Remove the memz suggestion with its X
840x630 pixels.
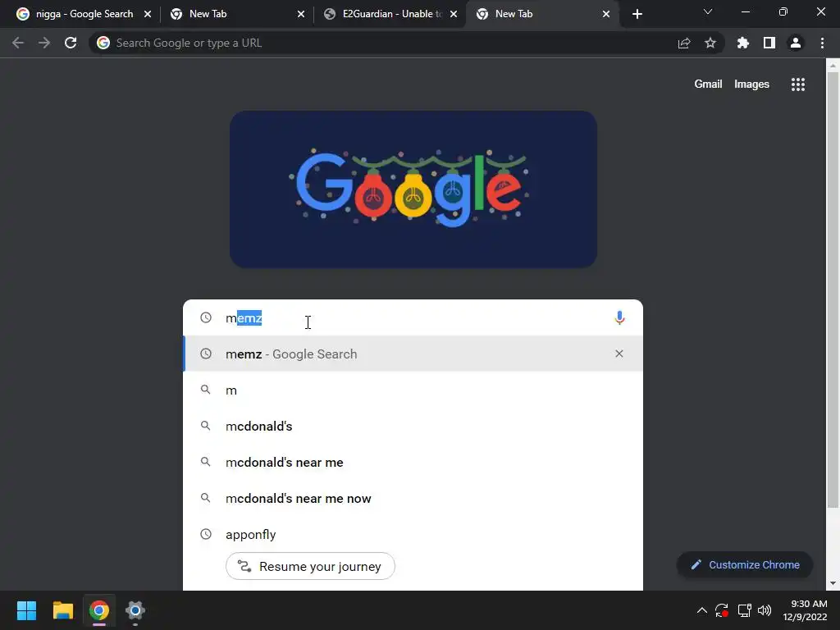pos(619,354)
